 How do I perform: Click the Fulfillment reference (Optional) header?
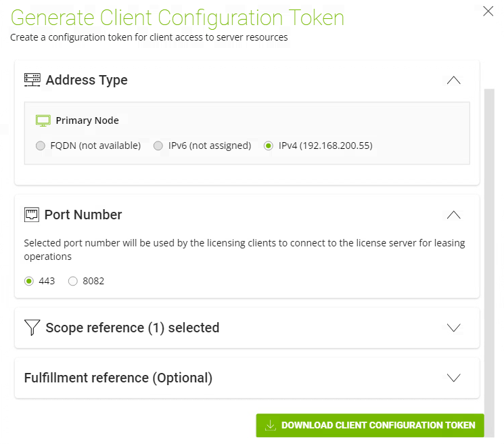point(118,378)
